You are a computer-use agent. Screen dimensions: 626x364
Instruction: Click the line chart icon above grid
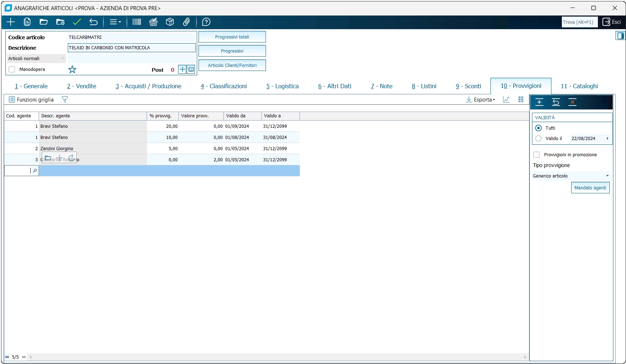tap(506, 99)
